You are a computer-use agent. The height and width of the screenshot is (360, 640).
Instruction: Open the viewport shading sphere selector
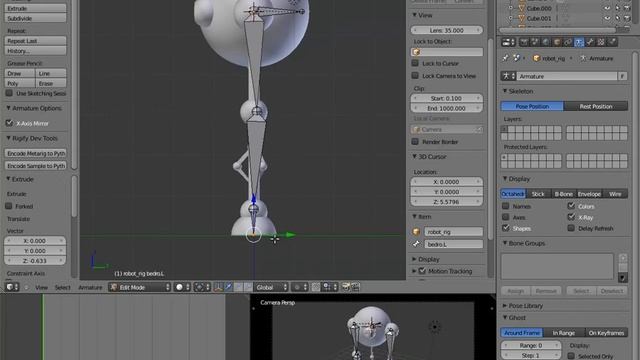pyautogui.click(x=183, y=287)
